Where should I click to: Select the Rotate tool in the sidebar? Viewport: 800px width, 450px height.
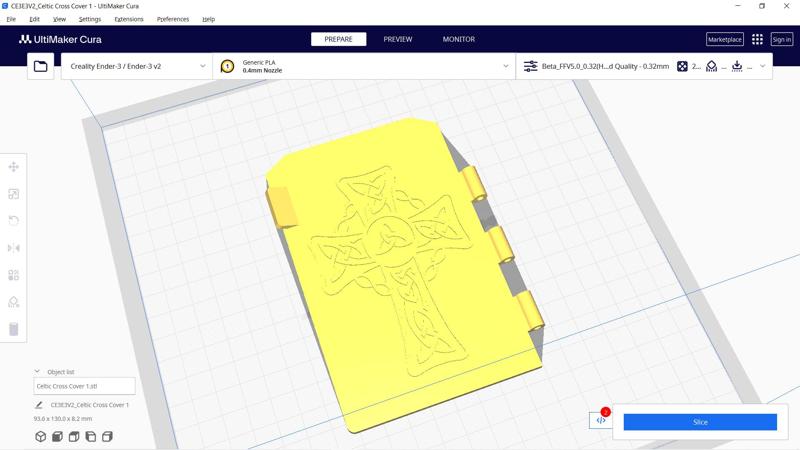[x=14, y=220]
